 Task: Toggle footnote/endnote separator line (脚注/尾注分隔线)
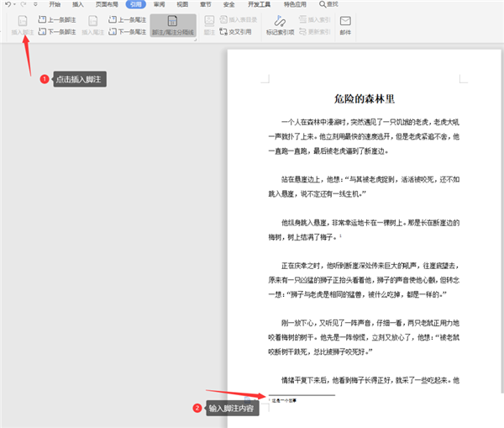click(x=172, y=24)
